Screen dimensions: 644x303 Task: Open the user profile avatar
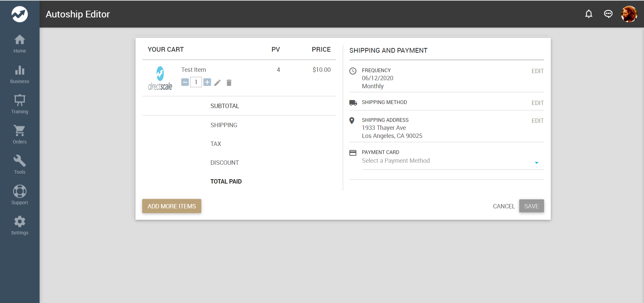[x=629, y=14]
